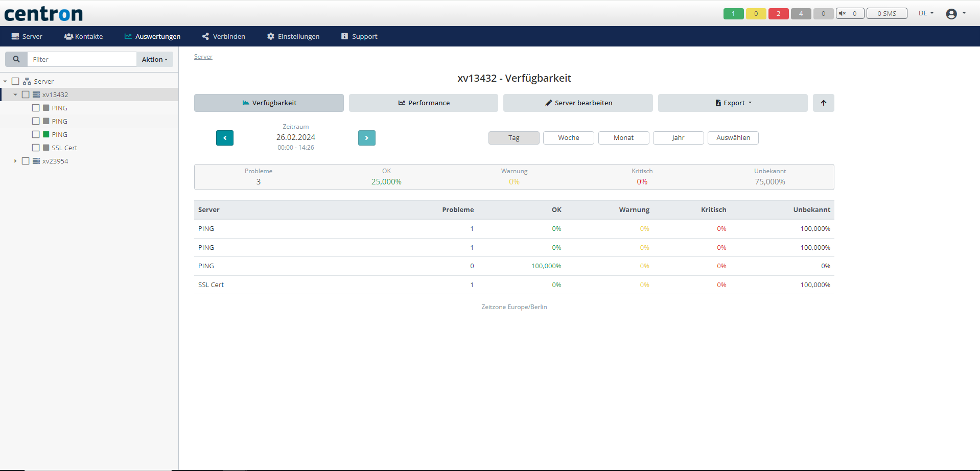Click the scroll-to-top arrow button
Image resolution: width=980 pixels, height=471 pixels.
[x=823, y=103]
